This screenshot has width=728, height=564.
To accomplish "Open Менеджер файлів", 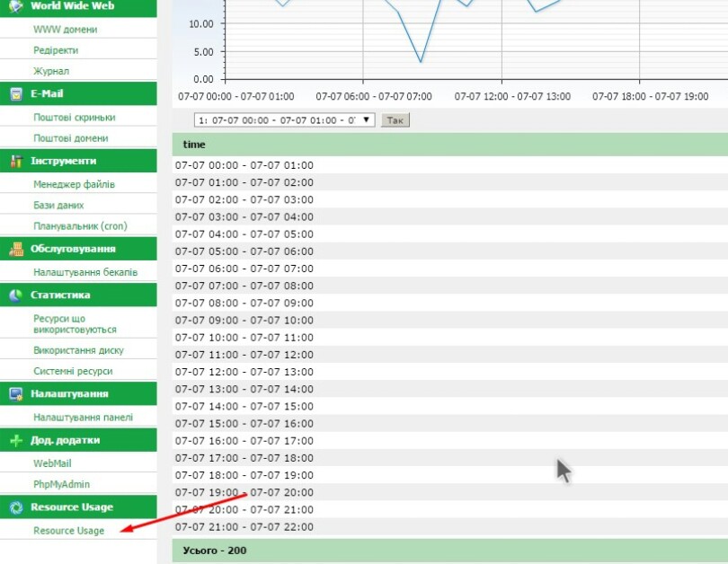I will [74, 184].
